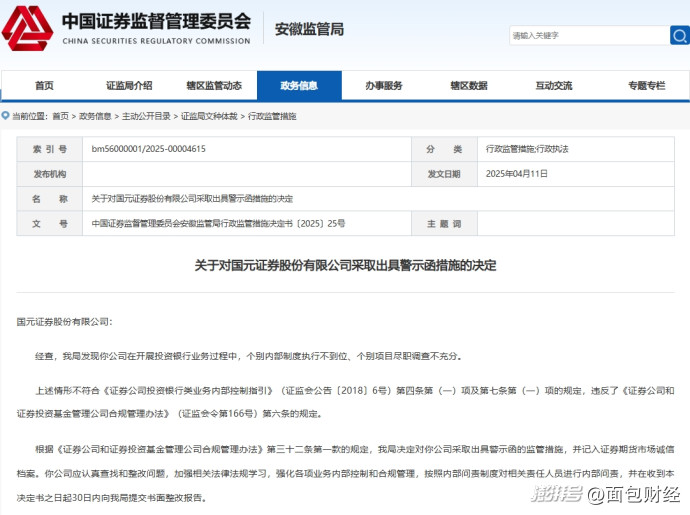The width and height of the screenshot is (690, 515).
Task: Open the 辖区数据 navigation tab
Action: pyautogui.click(x=469, y=85)
